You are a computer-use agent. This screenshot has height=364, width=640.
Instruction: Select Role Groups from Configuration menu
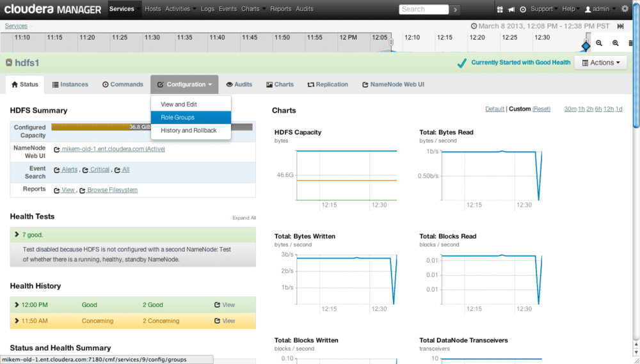(x=177, y=118)
